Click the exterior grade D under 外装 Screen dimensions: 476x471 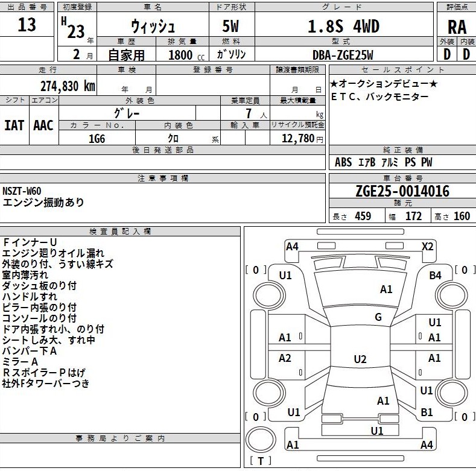(447, 55)
